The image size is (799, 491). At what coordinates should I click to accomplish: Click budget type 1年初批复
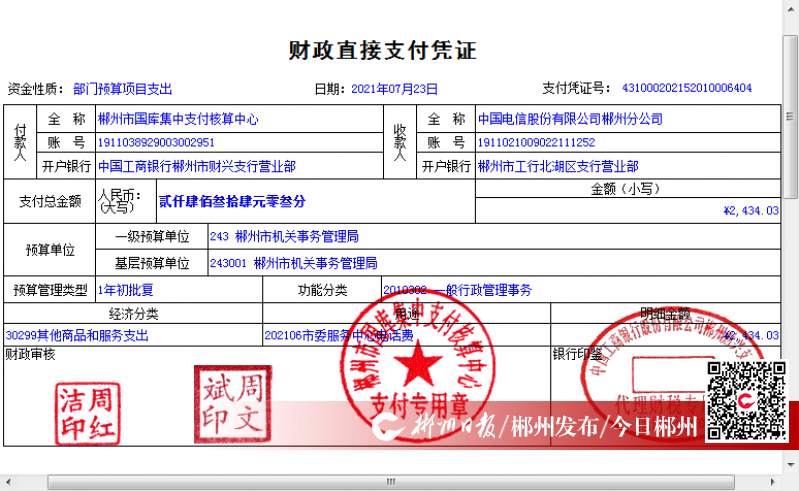[125, 290]
